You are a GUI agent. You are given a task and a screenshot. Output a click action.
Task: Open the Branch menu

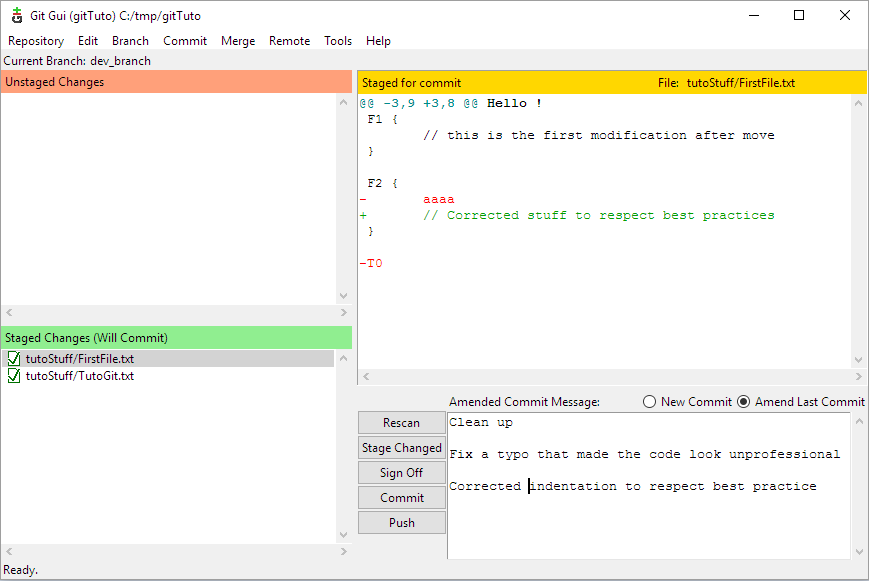click(130, 41)
